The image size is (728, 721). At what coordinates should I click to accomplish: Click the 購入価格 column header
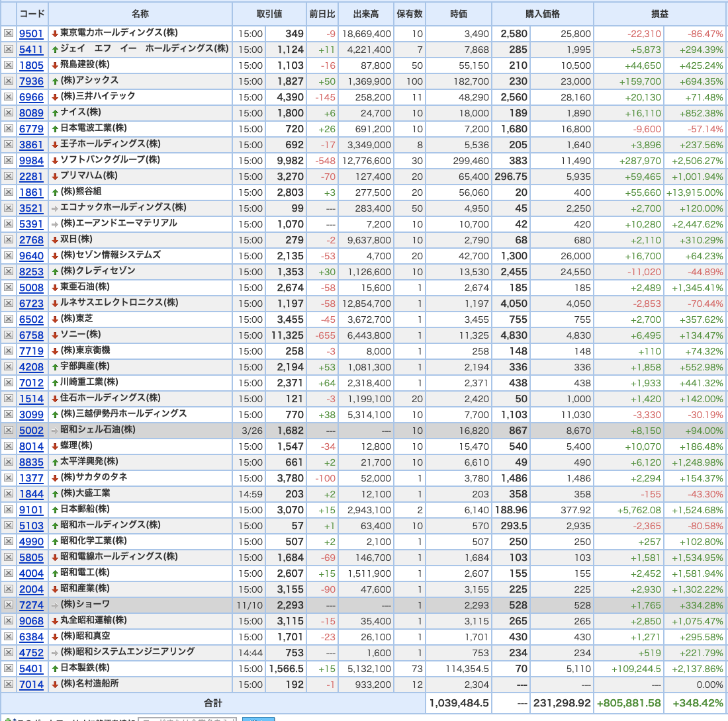tap(543, 14)
